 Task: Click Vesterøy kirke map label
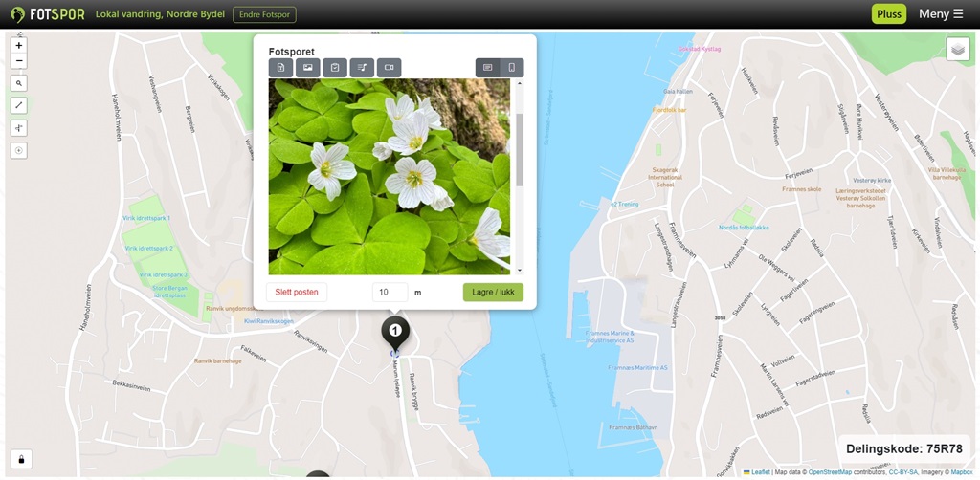(x=872, y=181)
